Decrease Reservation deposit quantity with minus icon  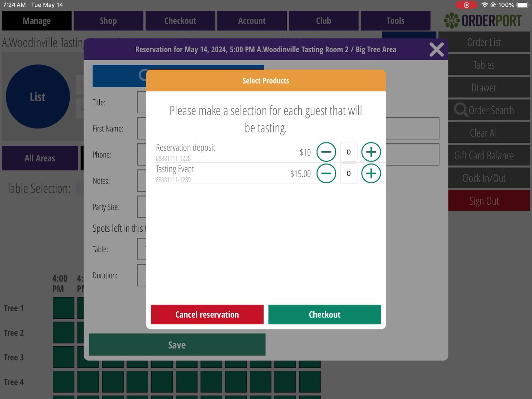point(326,152)
